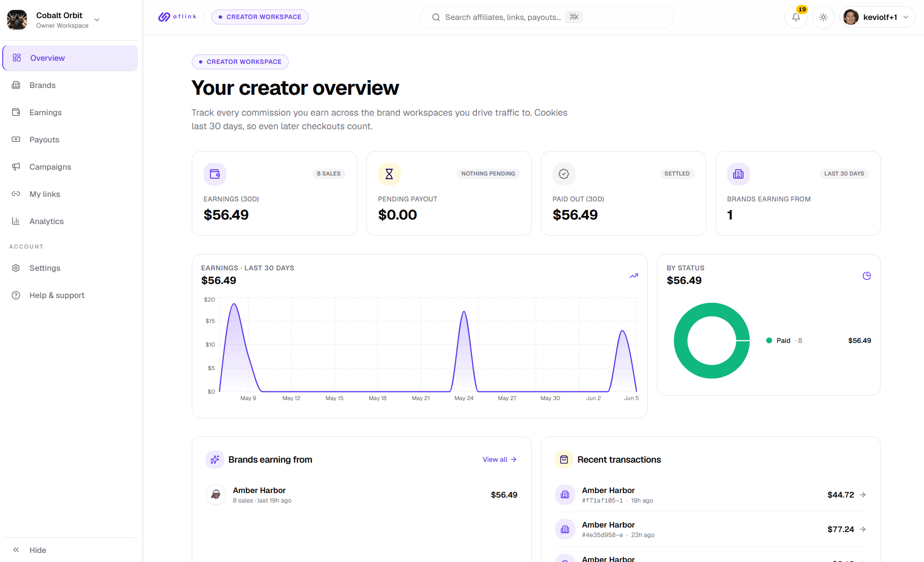Open the $77.24 transaction arrow
The width and height of the screenshot is (924, 562).
(x=863, y=529)
